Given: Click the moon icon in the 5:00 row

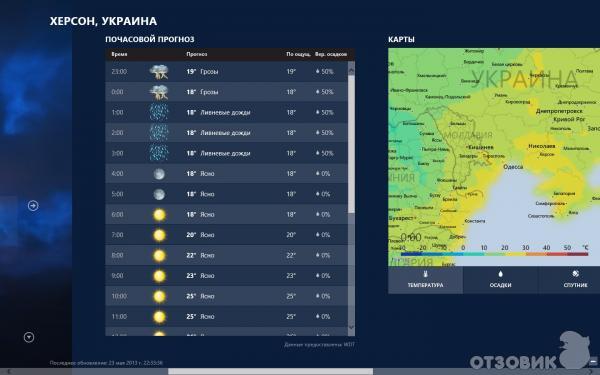Looking at the screenshot, I should (x=159, y=194).
